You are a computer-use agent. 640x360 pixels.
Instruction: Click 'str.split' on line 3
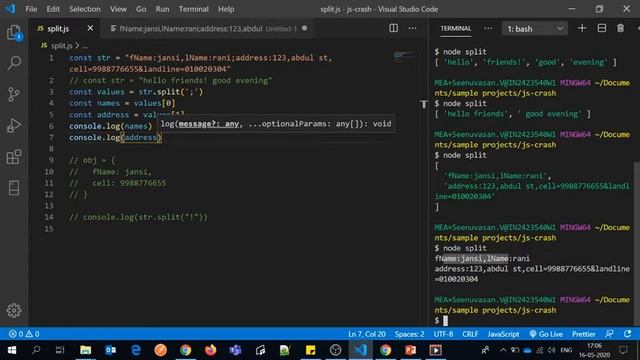pos(158,92)
